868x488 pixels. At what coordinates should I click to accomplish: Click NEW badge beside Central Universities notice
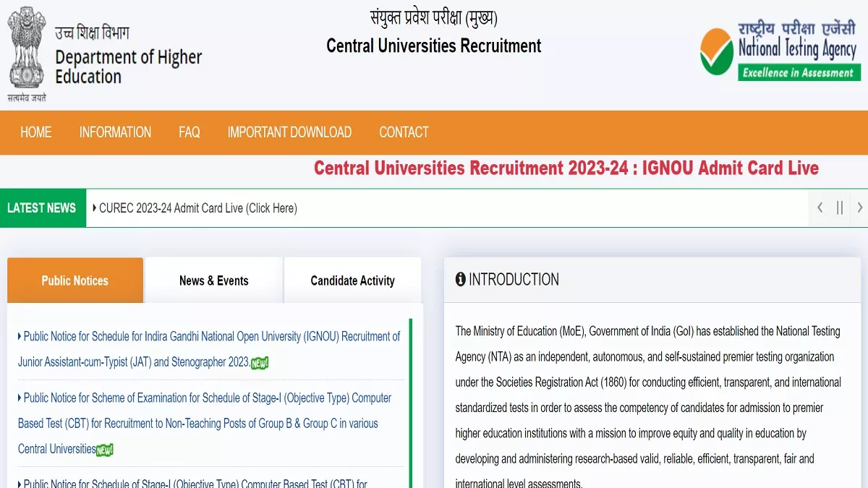[105, 450]
